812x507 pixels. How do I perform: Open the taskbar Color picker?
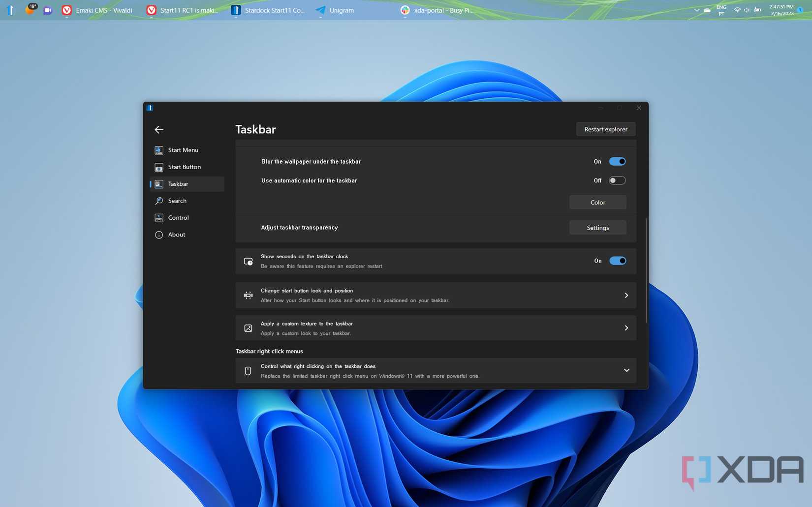point(597,202)
